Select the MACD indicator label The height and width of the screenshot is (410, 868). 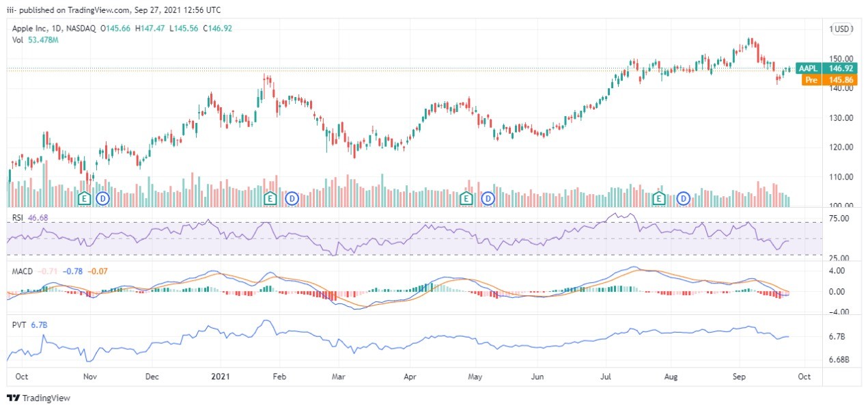click(23, 271)
